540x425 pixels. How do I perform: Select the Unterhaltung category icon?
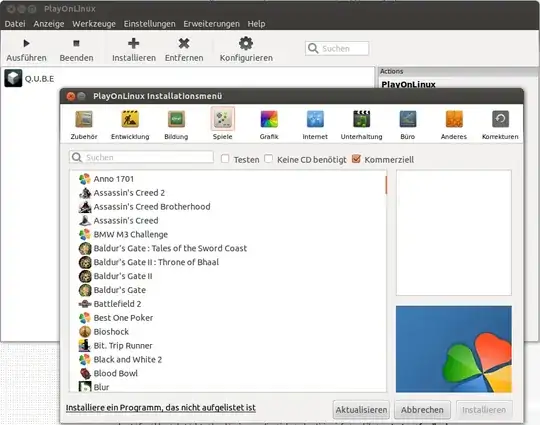pyautogui.click(x=361, y=120)
